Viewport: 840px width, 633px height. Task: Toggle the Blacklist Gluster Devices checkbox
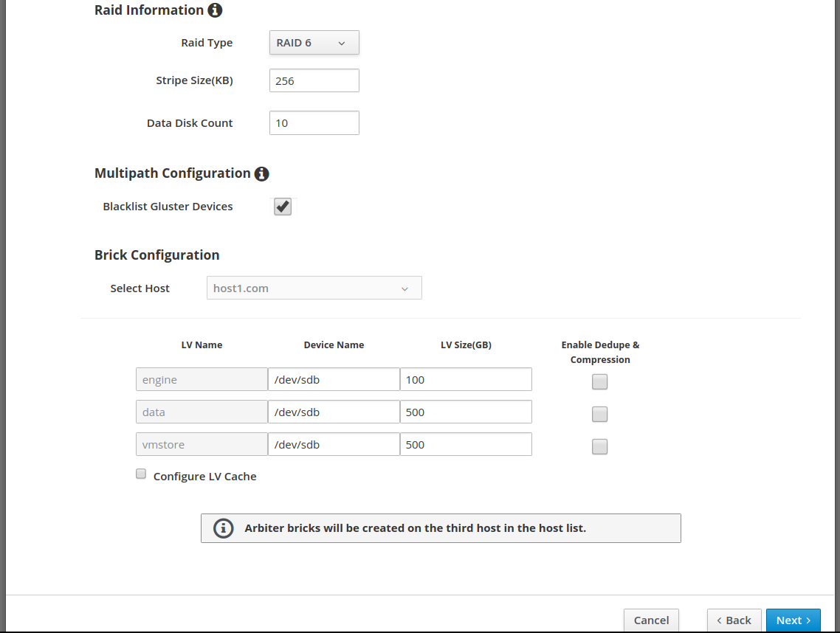tap(283, 207)
